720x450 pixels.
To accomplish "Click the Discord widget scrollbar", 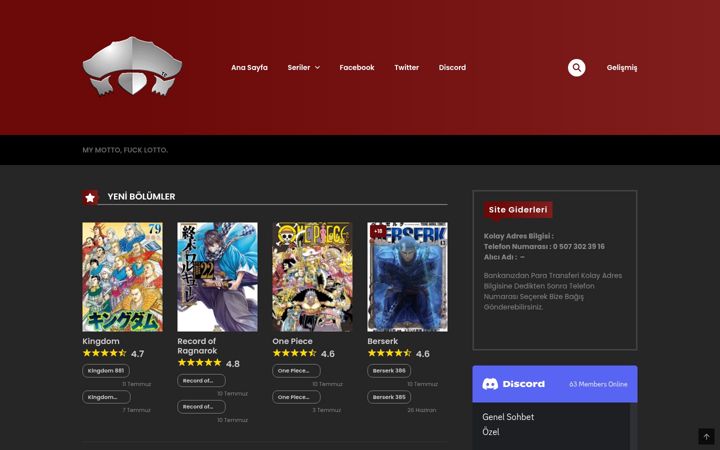I will click(x=634, y=426).
